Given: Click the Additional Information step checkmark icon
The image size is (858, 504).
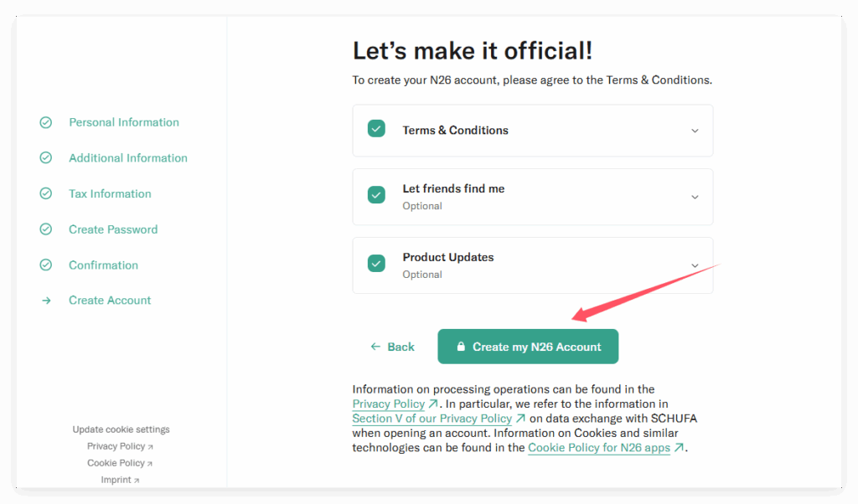Looking at the screenshot, I should click(46, 158).
